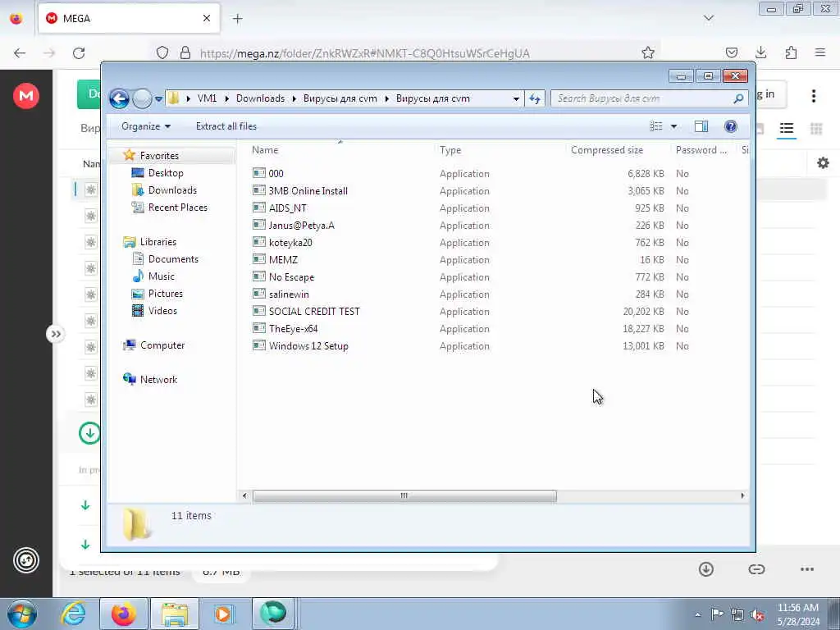Bookmark this page with the star
Image resolution: width=840 pixels, height=630 pixels.
(648, 52)
